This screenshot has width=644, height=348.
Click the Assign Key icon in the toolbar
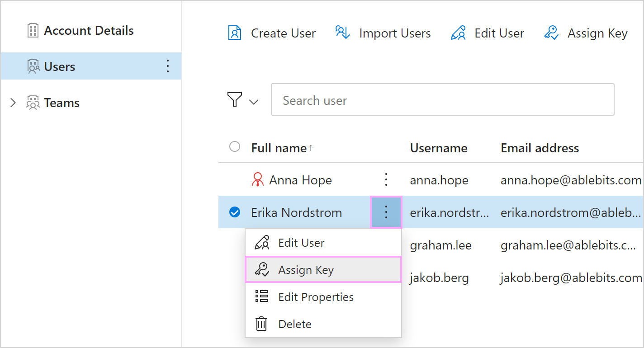(551, 33)
